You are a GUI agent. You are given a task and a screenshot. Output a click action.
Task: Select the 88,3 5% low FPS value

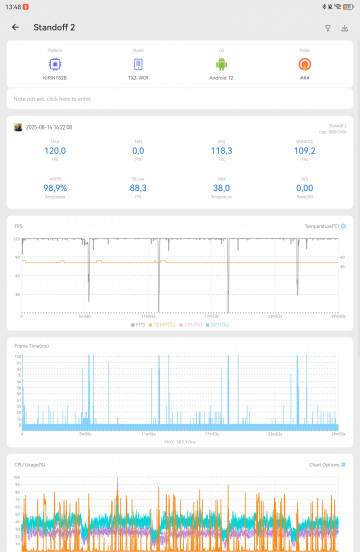tap(138, 188)
